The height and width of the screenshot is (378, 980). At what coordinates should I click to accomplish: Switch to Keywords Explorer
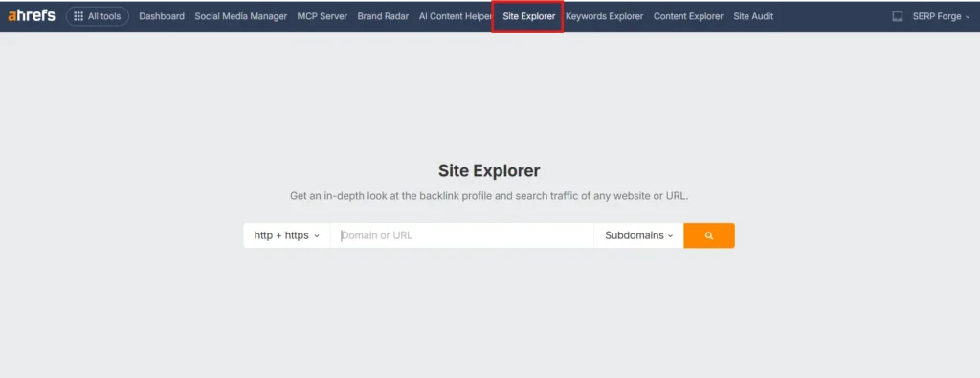605,16
